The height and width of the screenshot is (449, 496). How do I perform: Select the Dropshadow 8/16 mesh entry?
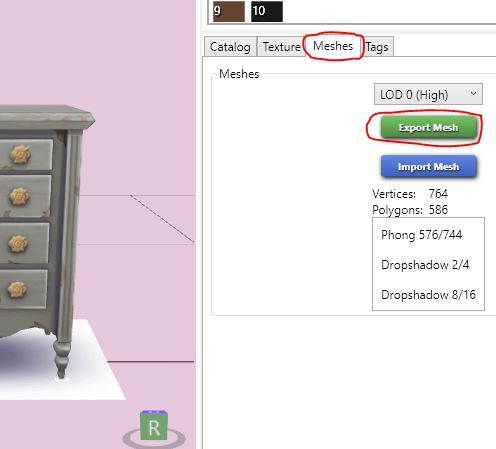pos(428,295)
